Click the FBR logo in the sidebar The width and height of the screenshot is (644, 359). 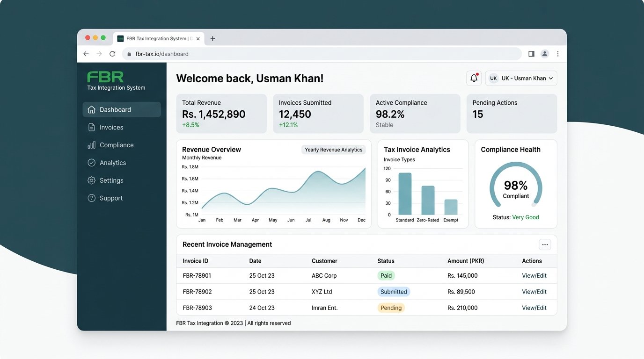point(106,77)
